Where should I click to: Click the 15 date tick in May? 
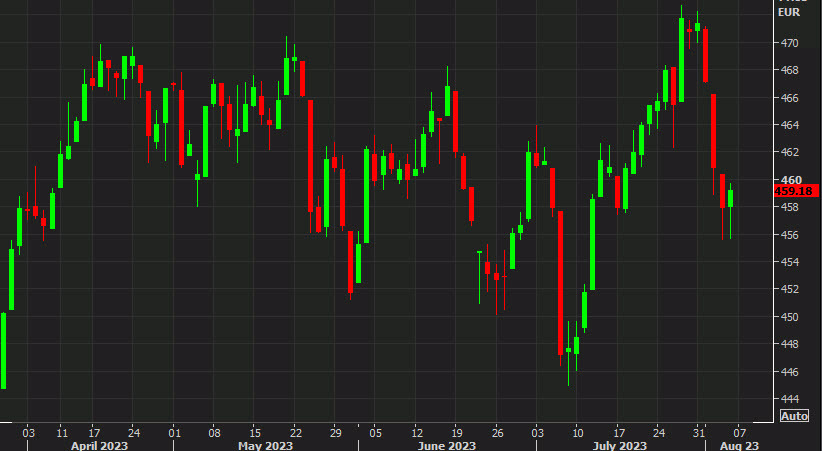point(254,433)
